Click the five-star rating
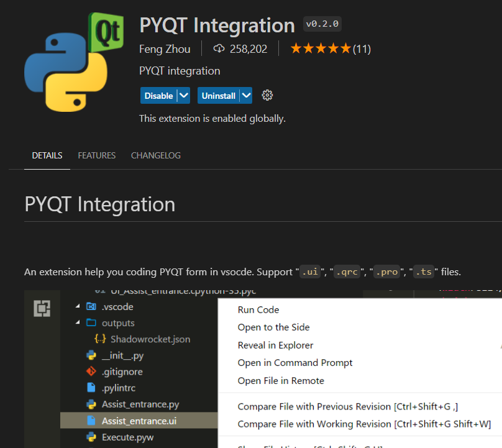The image size is (502, 448). tap(321, 48)
